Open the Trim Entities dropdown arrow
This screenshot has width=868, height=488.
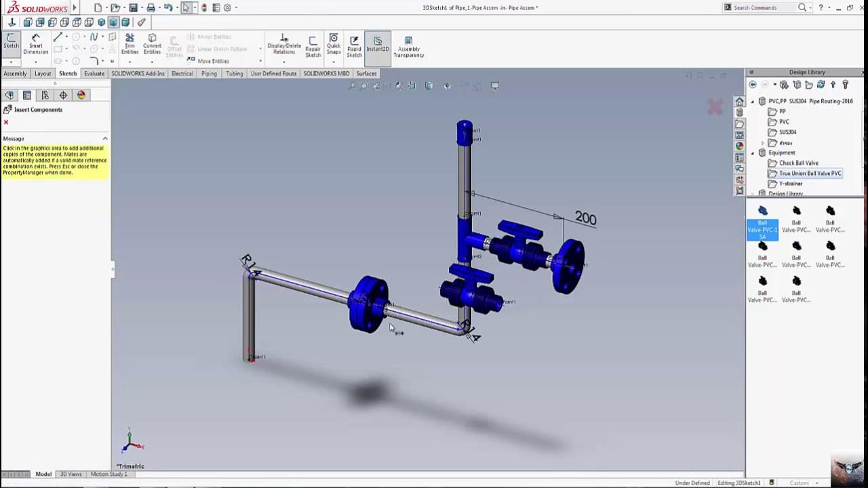pos(130,62)
